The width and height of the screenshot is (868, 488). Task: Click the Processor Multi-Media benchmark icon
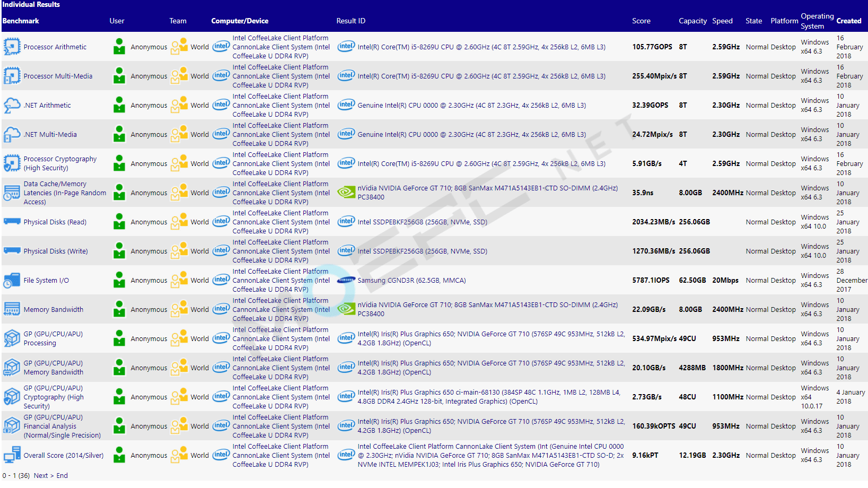click(12, 76)
